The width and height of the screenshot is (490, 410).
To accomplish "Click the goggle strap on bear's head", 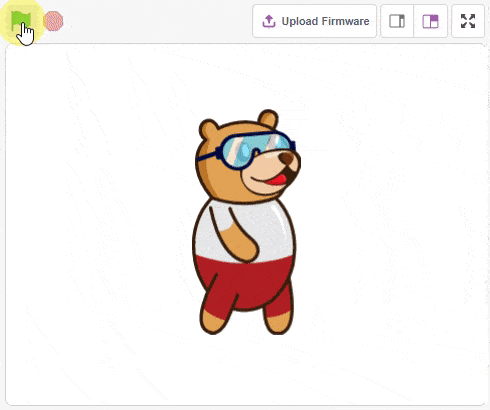I will [x=207, y=156].
